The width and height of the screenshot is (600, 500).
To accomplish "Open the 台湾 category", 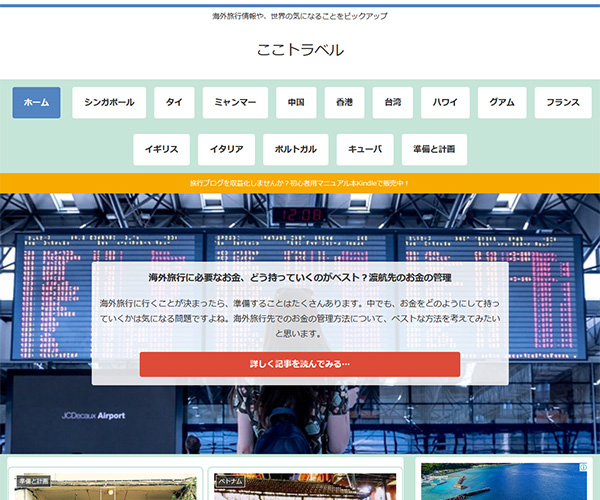I will [x=393, y=103].
